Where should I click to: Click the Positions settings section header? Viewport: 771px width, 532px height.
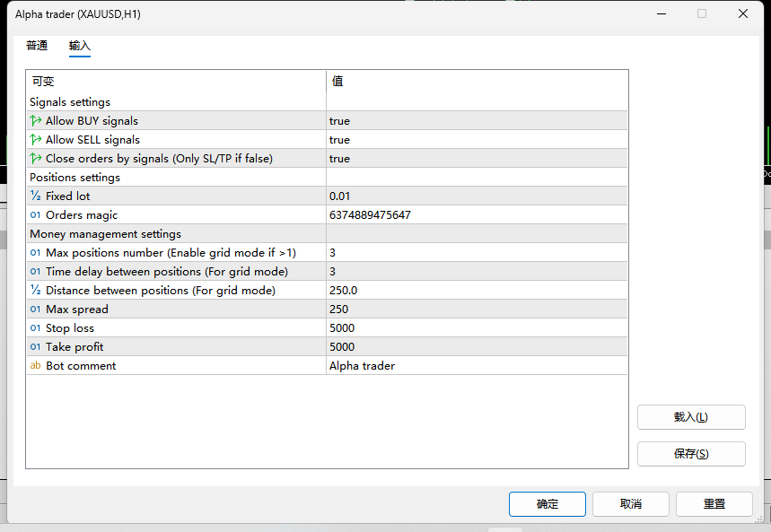74,177
